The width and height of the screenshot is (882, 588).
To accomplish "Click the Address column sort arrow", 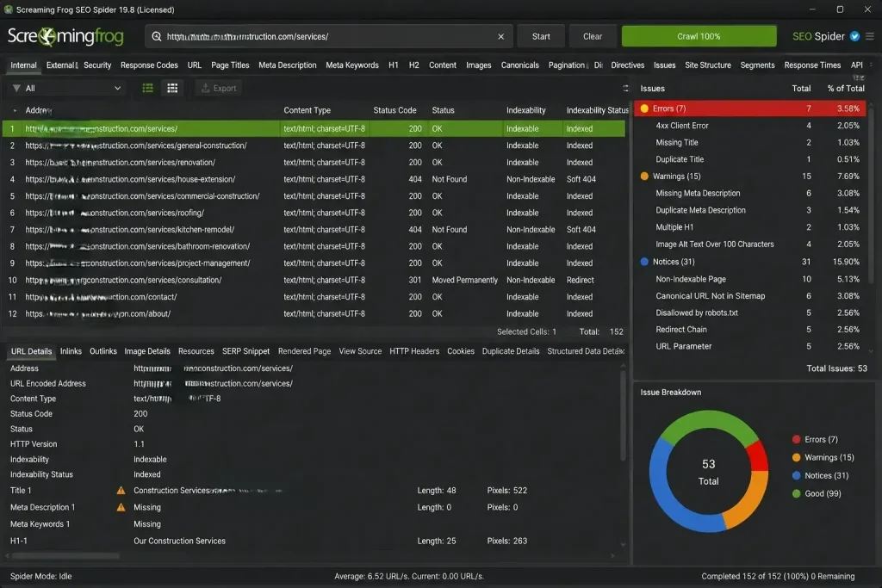I will tap(15, 111).
